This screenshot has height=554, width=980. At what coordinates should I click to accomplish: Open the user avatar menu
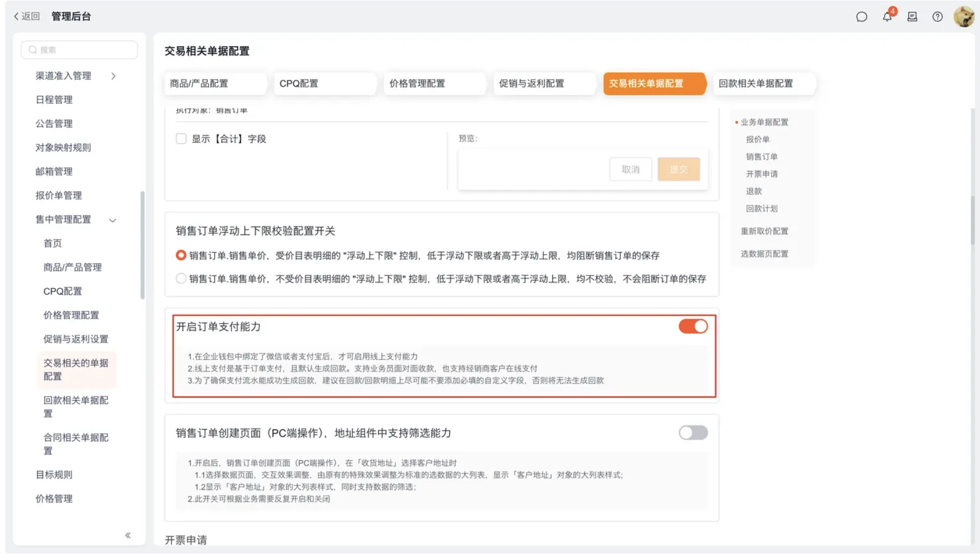coord(964,17)
